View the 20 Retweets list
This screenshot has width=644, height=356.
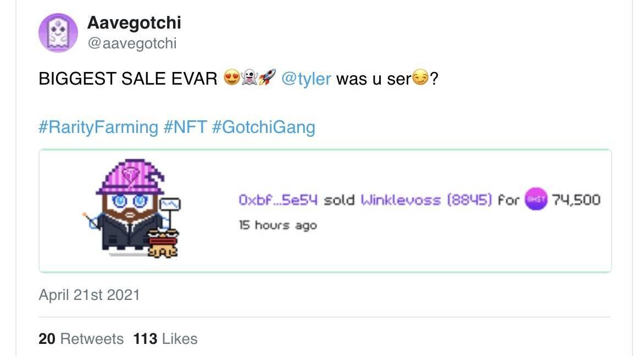click(81, 339)
